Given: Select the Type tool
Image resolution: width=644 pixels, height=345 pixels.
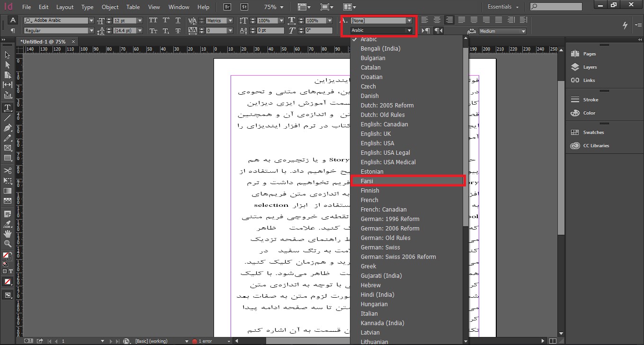Looking at the screenshot, I should point(8,108).
